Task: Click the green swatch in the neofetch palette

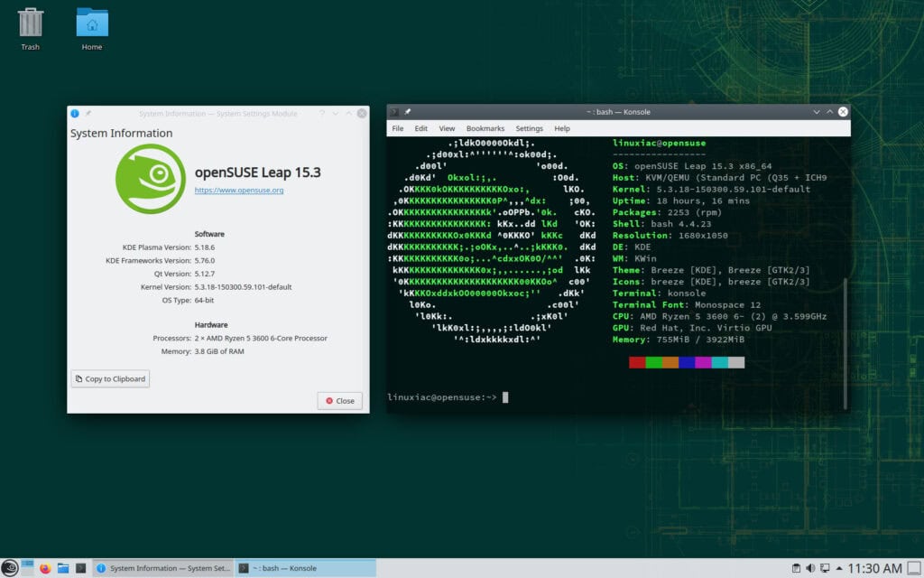Action: click(x=652, y=361)
